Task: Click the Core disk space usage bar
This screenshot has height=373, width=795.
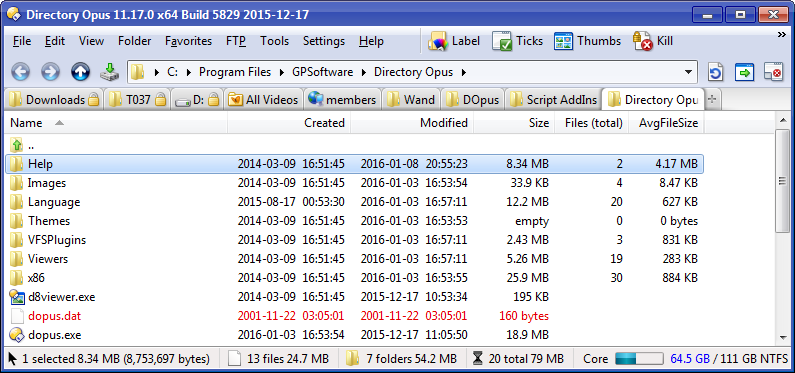Action: 639,359
